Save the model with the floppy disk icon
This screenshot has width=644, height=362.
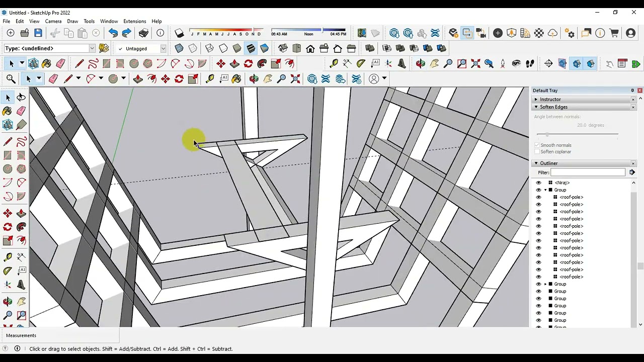coord(38,33)
